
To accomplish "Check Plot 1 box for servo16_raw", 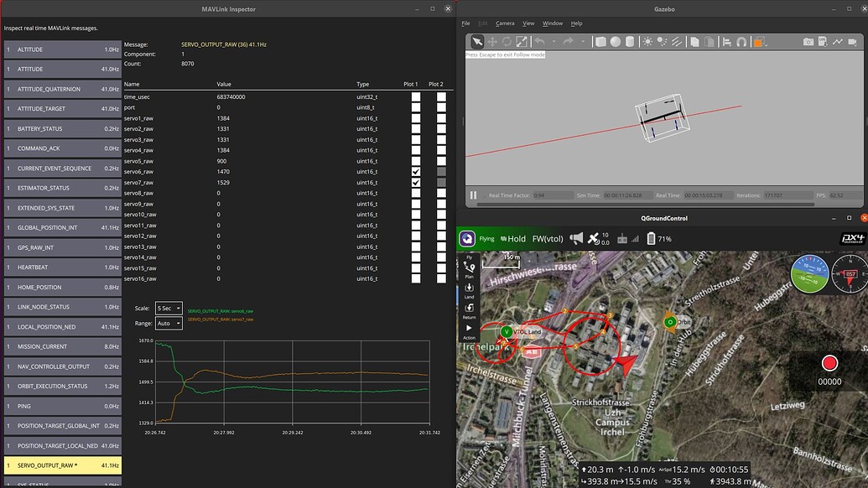I will click(x=416, y=278).
